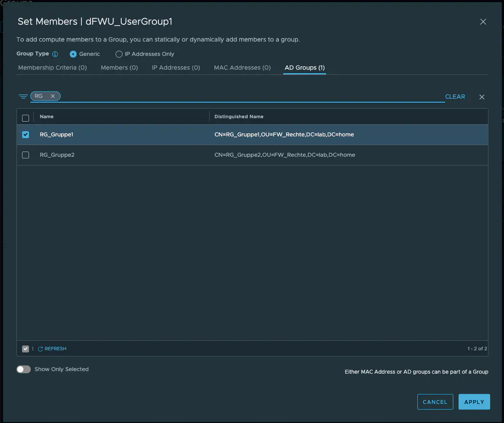Screen dimensions: 504x423
Task: Close the Set Members dialog
Action: pyautogui.click(x=483, y=22)
